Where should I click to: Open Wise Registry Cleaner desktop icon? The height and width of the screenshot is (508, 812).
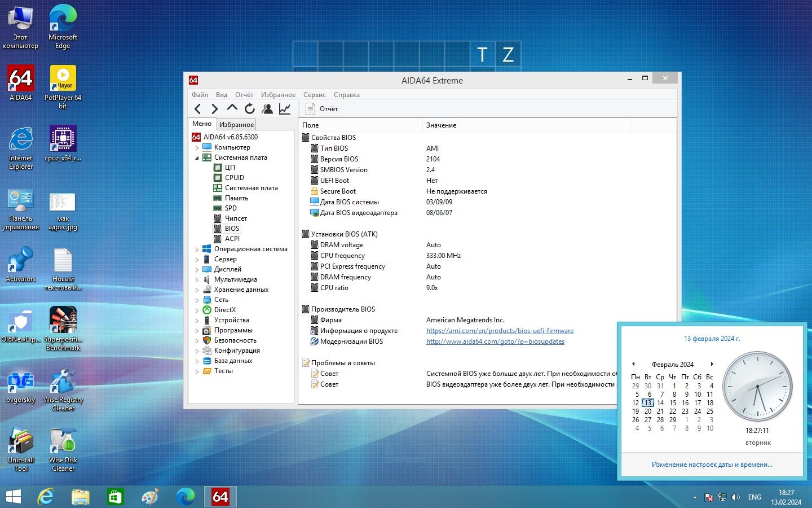63,389
